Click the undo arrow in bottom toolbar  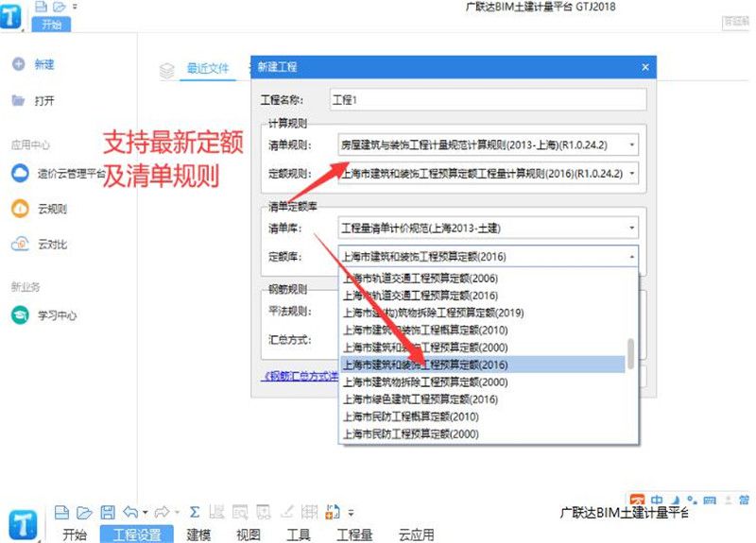[x=130, y=512]
